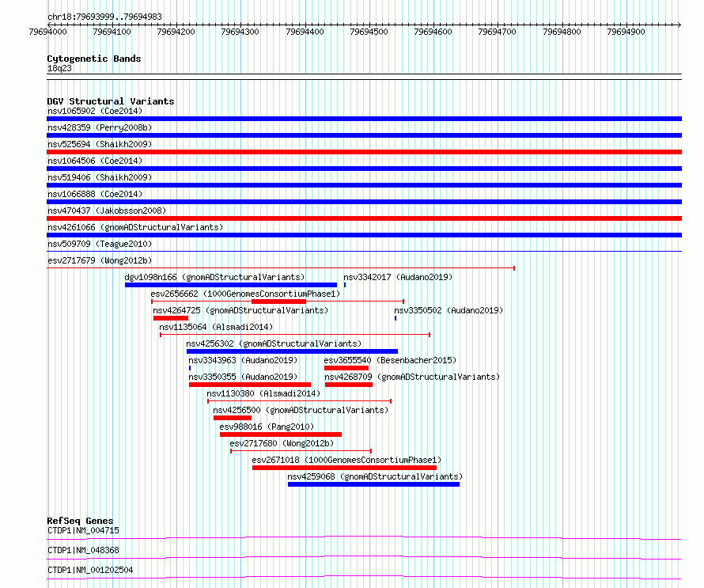Click the nsv4268709 red variant bar
The width and height of the screenshot is (704, 588).
[x=349, y=385]
